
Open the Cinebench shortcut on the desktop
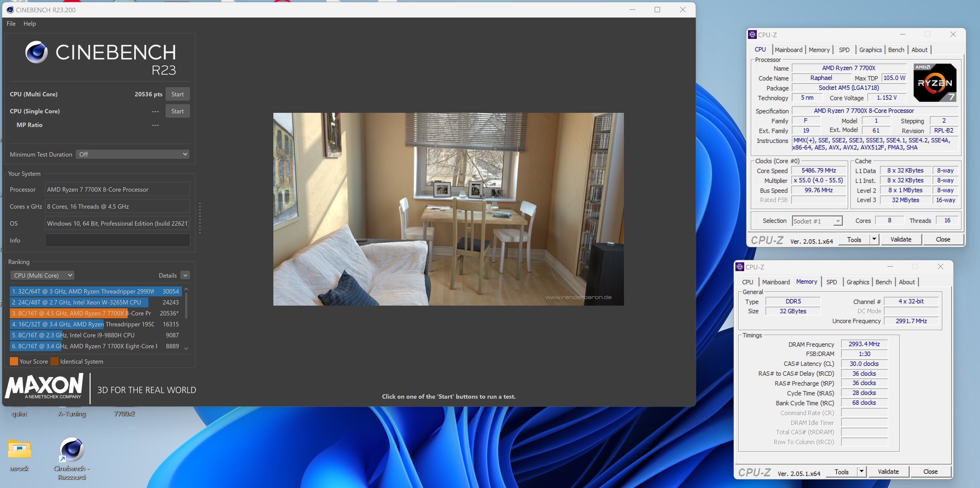pyautogui.click(x=72, y=450)
